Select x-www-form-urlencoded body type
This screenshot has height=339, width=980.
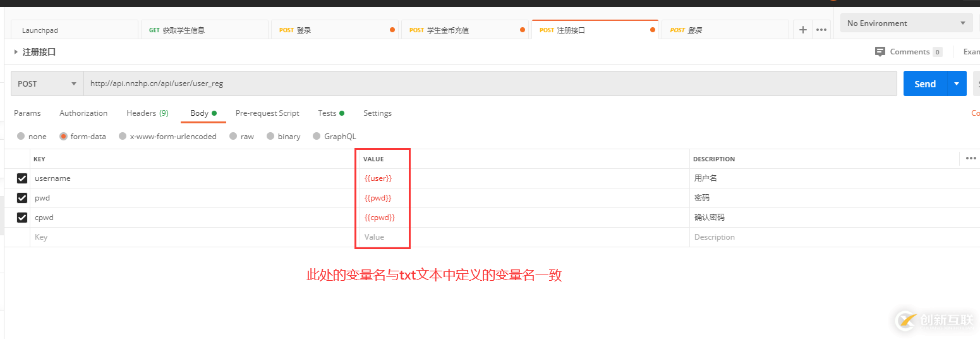[x=123, y=137]
